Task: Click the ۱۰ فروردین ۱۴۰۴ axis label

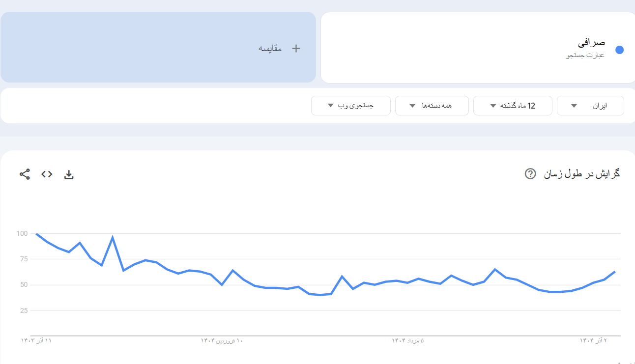Action: coord(222,340)
